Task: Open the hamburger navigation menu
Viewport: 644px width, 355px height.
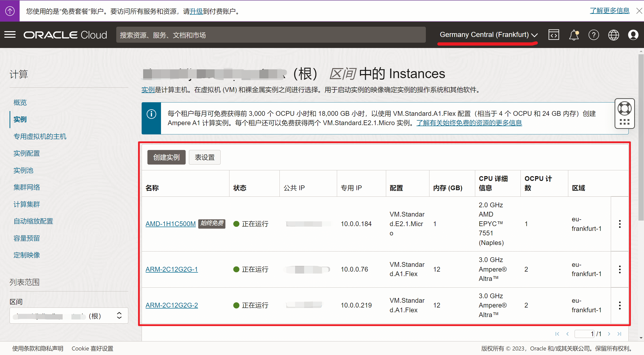Action: (x=10, y=35)
